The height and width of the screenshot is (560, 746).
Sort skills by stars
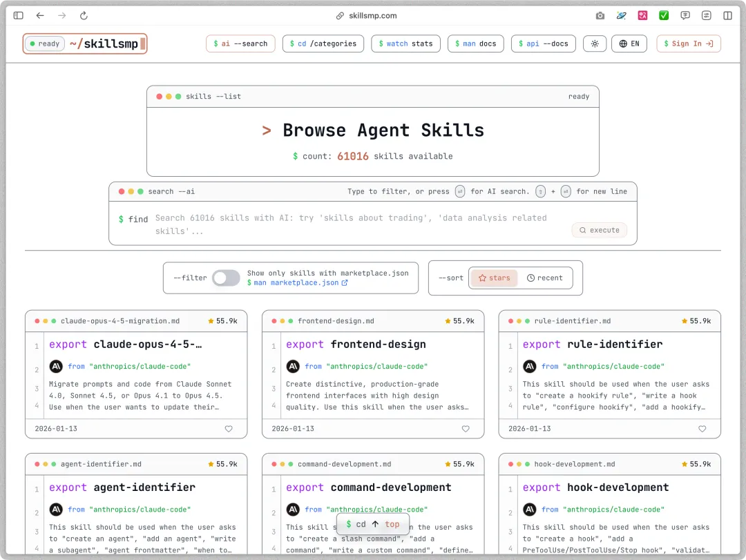tap(494, 278)
